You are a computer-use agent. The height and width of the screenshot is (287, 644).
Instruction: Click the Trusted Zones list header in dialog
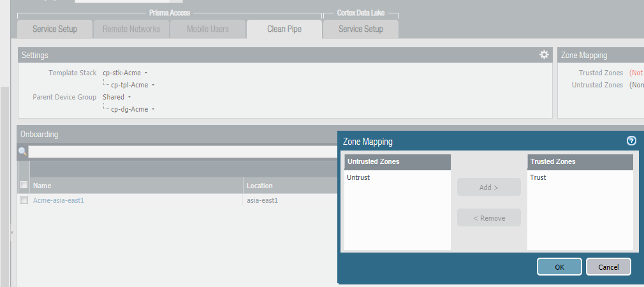[580, 162]
